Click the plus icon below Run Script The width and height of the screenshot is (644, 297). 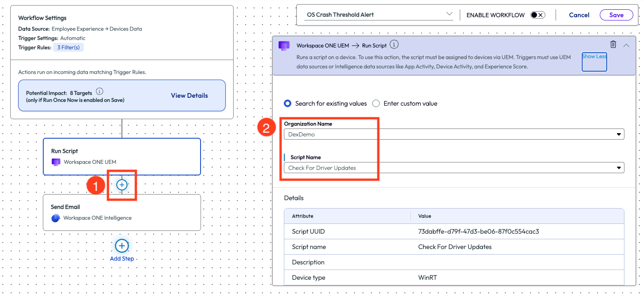click(x=121, y=185)
